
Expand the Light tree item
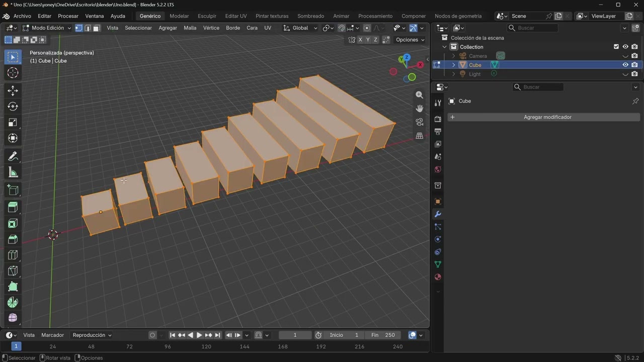tap(453, 74)
